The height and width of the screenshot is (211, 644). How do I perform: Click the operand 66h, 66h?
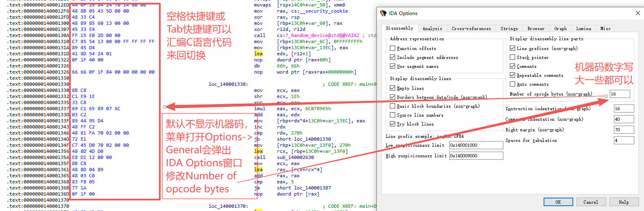[x=288, y=66]
